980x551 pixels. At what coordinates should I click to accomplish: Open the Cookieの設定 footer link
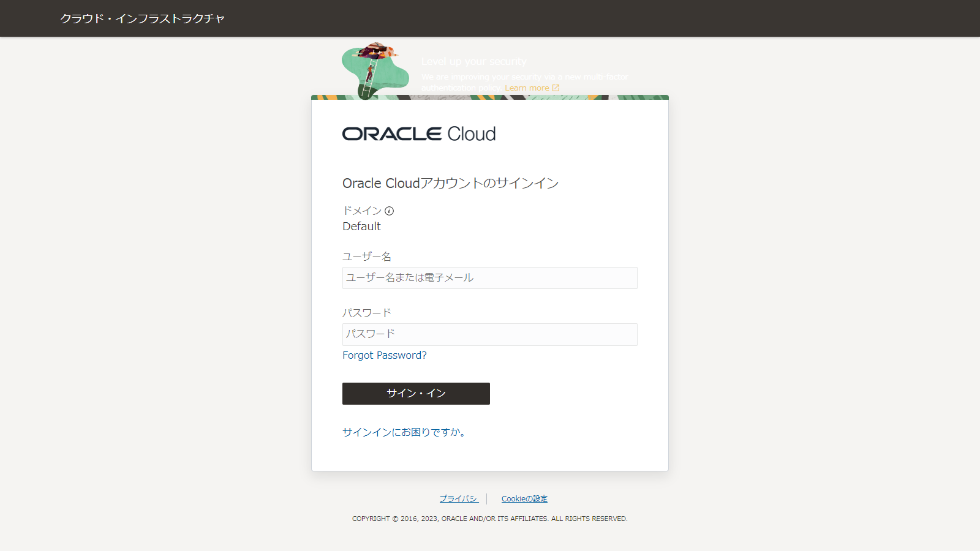coord(524,499)
